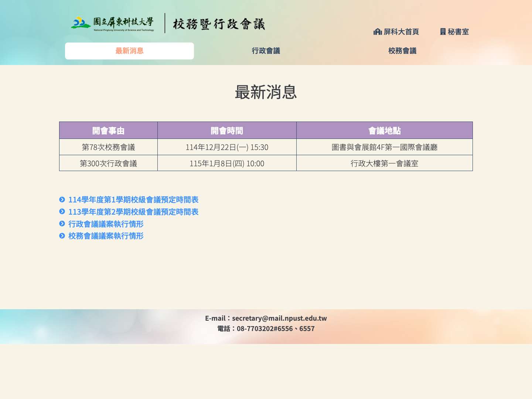The width and height of the screenshot is (532, 399).
Task: Click the 開會時間 table header
Action: [x=226, y=130]
